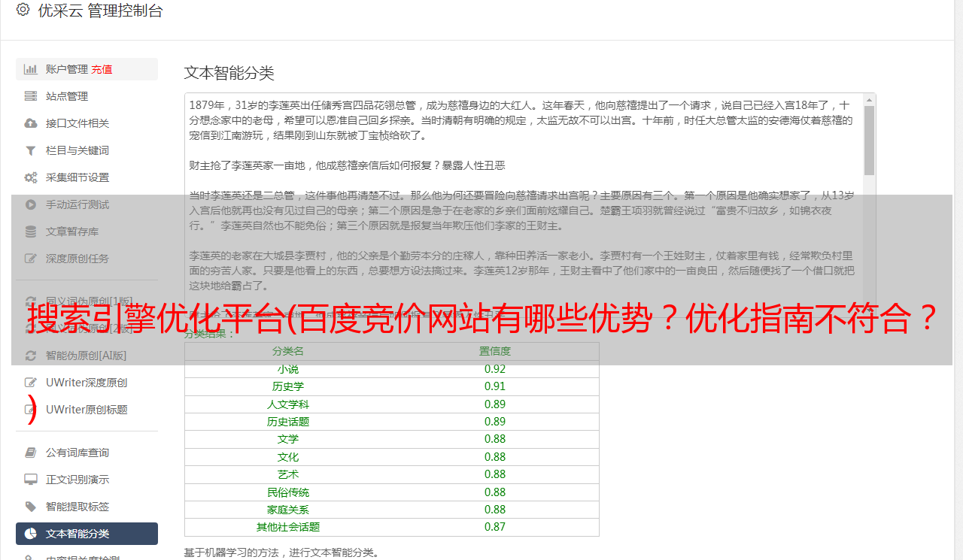The height and width of the screenshot is (560, 963).
Task: Click the text area scrollbar thumb
Action: (x=870, y=141)
